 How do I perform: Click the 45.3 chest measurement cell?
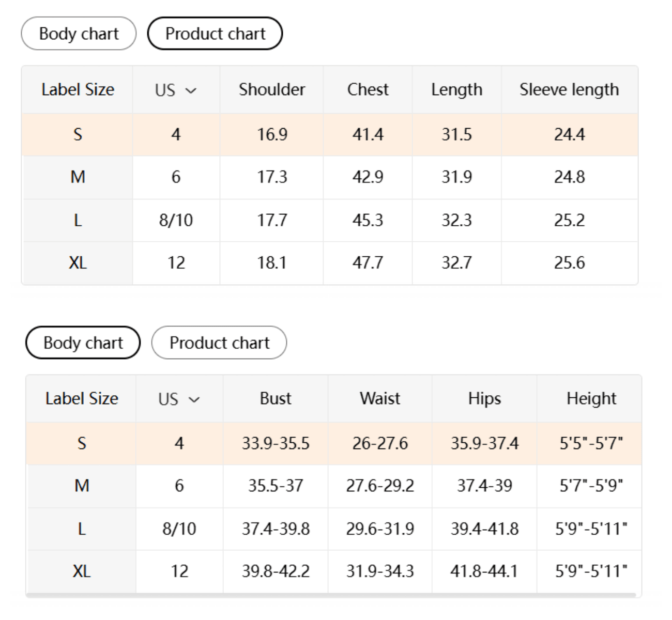click(368, 221)
